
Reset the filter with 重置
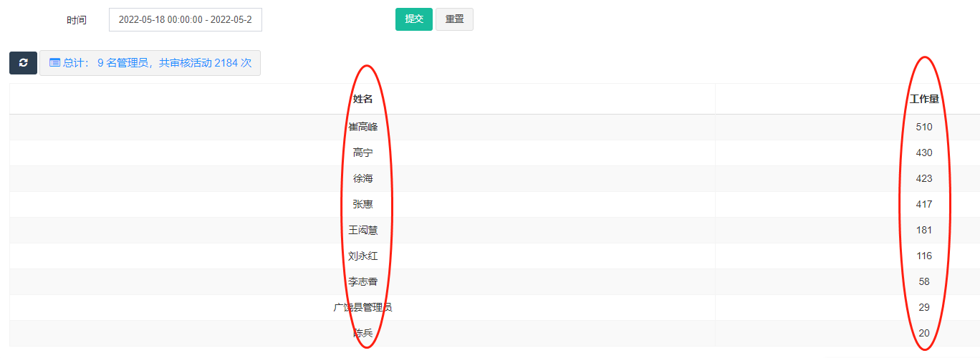coord(454,19)
